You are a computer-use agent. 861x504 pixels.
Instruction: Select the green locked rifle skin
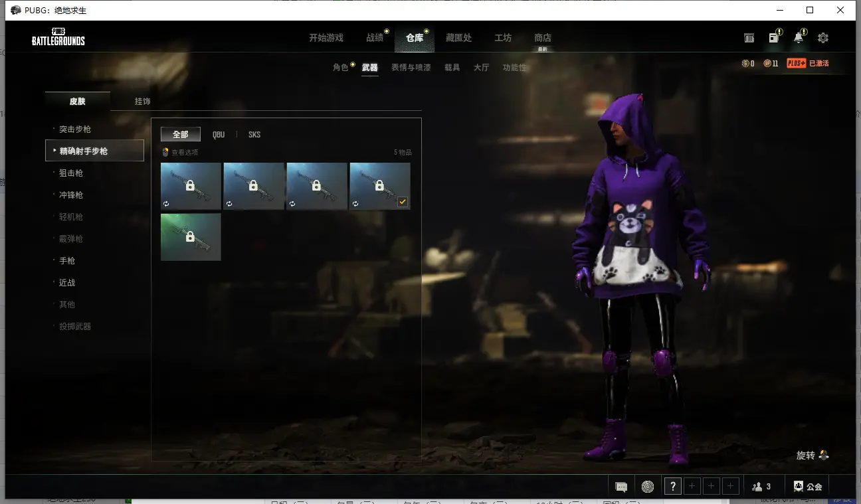pos(191,236)
